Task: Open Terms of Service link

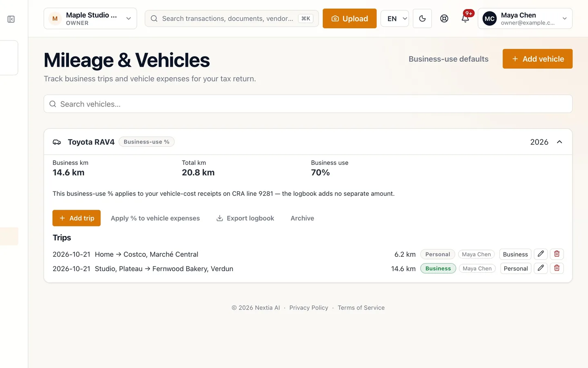Action: (x=361, y=308)
